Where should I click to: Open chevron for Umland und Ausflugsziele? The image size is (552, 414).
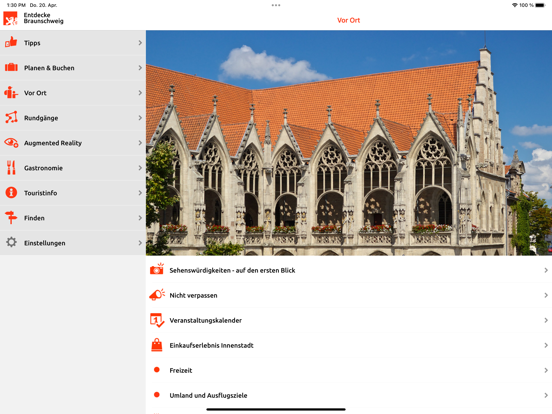tap(546, 395)
